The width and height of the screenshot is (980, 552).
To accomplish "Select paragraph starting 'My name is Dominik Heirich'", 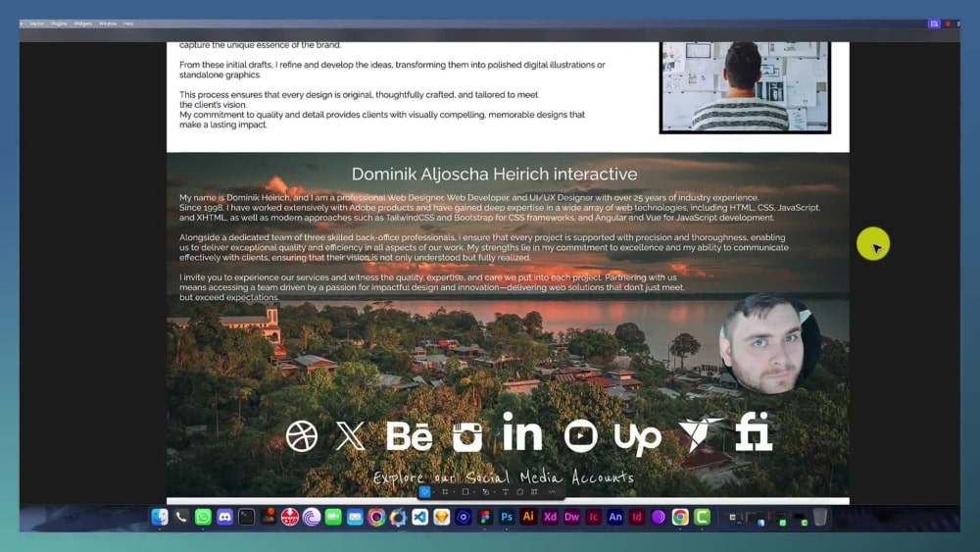I will coord(500,208).
